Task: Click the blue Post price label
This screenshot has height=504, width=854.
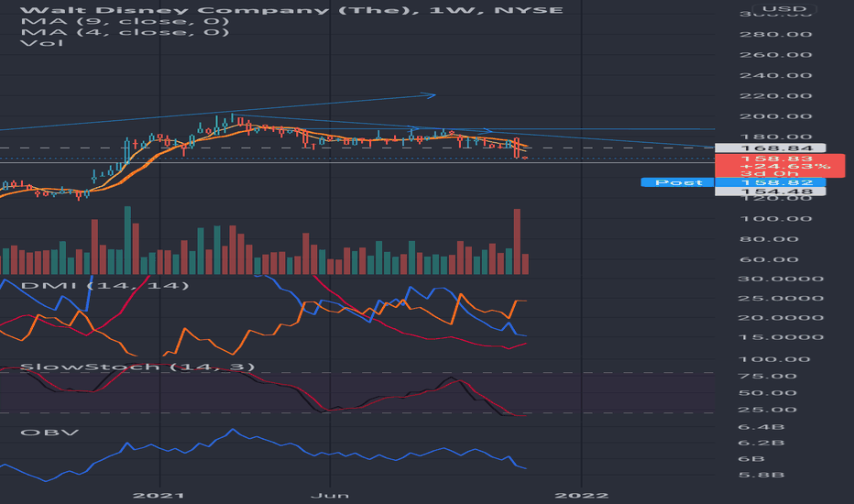Action: [677, 182]
